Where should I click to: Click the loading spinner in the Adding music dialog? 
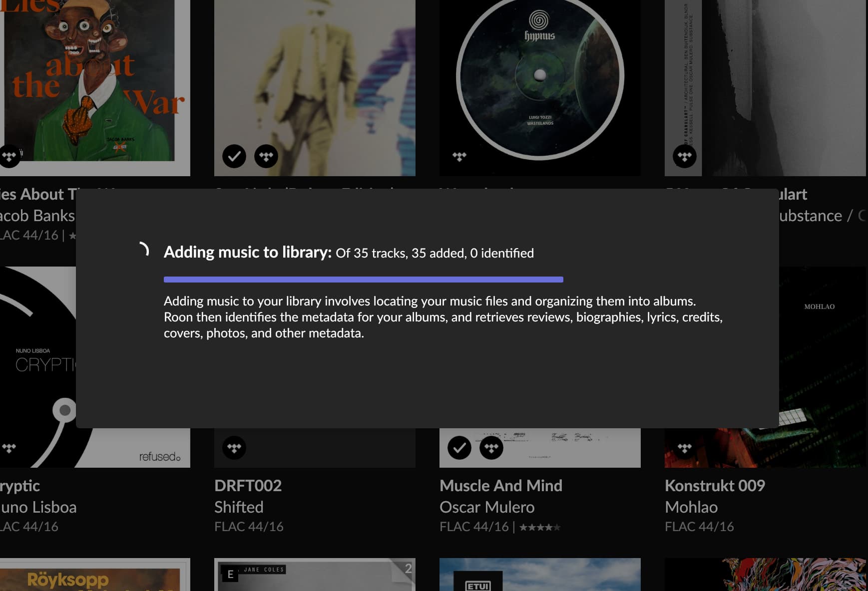pos(143,249)
